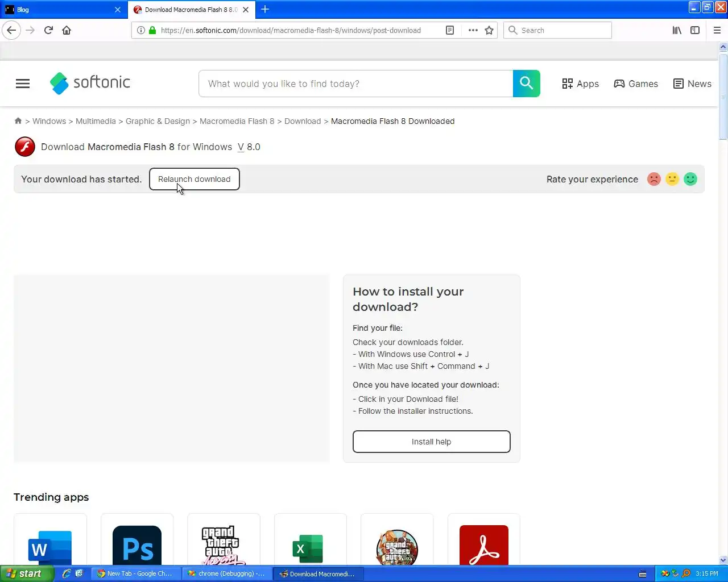Click the Windows start button
This screenshot has height=582, width=728.
(x=27, y=573)
